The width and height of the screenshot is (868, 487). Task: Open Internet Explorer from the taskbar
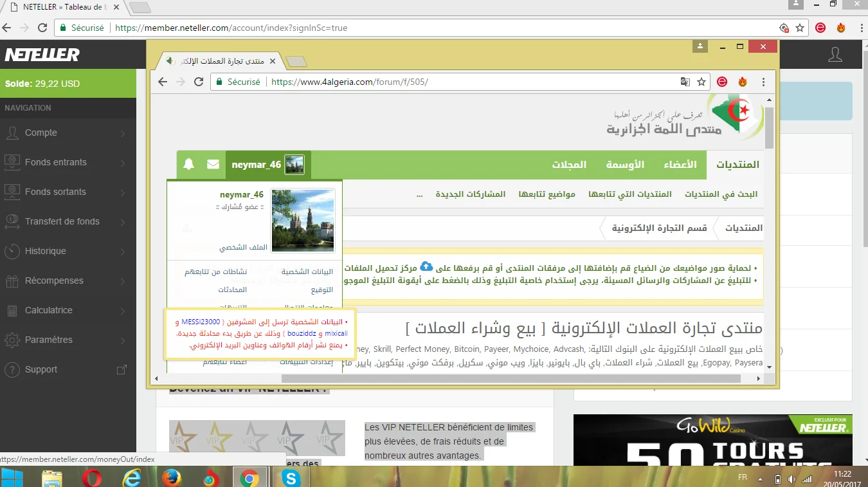click(x=132, y=478)
